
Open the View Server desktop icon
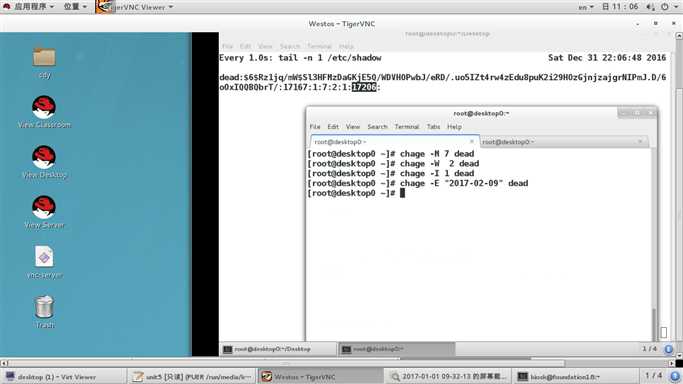click(x=44, y=212)
